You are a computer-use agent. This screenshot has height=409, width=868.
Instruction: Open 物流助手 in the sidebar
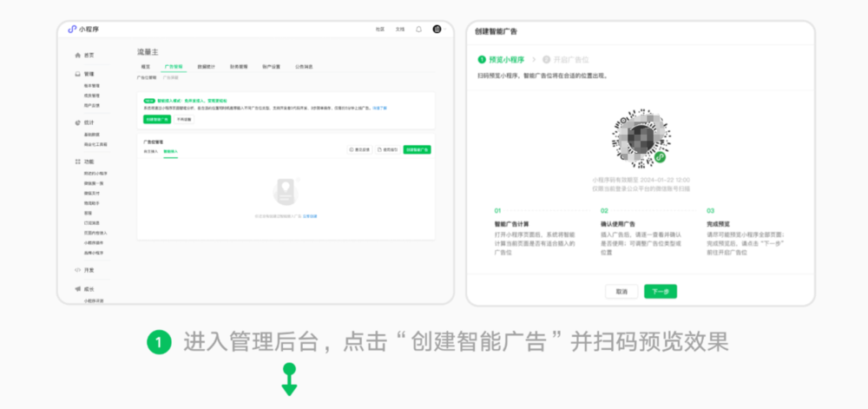[92, 203]
